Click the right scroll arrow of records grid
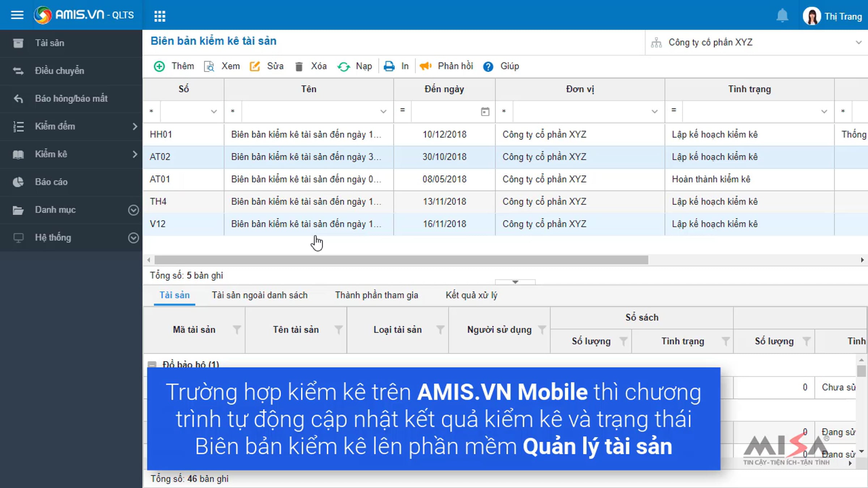 click(862, 260)
